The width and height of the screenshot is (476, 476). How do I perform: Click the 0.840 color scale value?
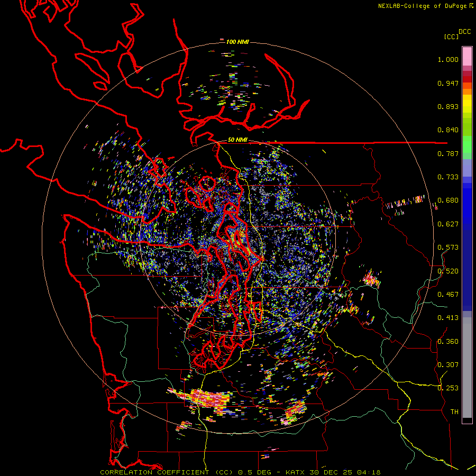[448, 130]
